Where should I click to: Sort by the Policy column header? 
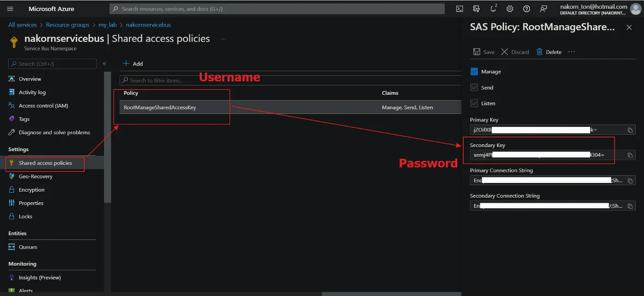131,93
